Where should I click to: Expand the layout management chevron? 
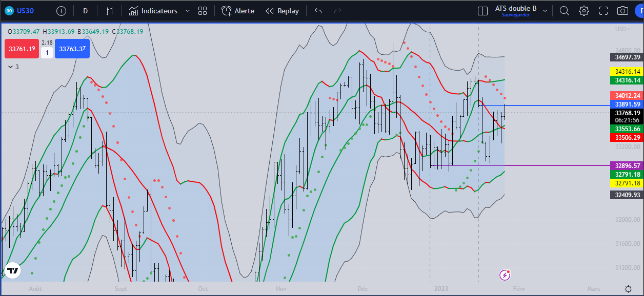click(545, 11)
